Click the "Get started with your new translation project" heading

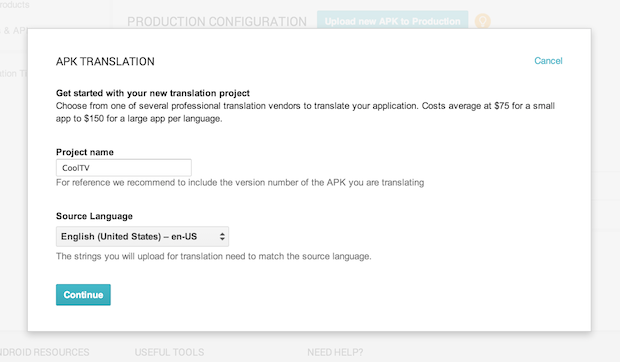point(153,93)
